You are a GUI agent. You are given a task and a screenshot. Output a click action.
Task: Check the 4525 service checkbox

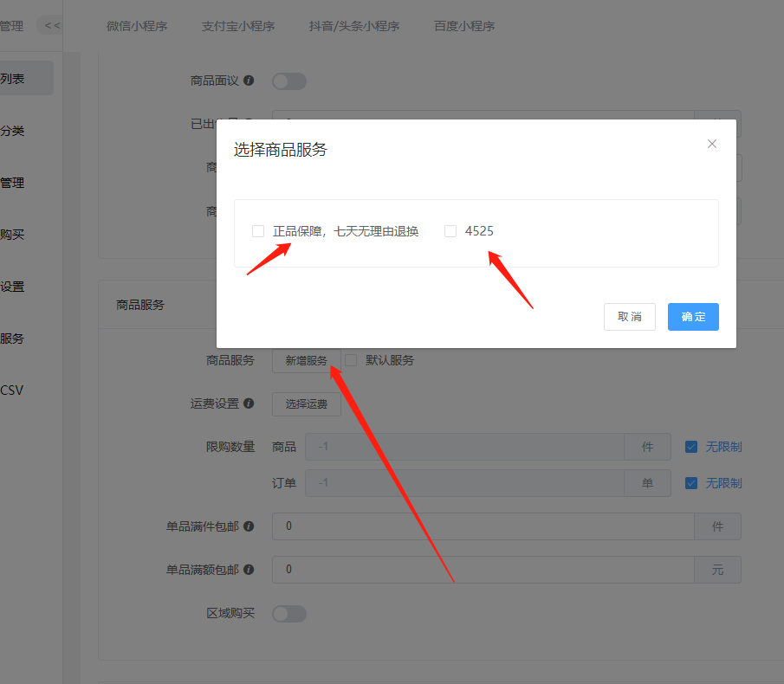coord(450,231)
